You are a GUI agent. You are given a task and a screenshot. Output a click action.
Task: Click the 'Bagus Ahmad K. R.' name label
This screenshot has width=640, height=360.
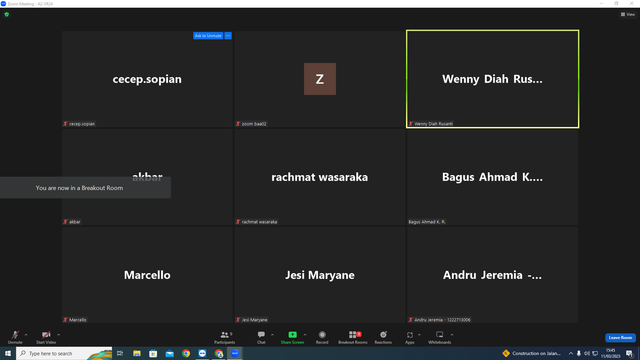tap(427, 222)
